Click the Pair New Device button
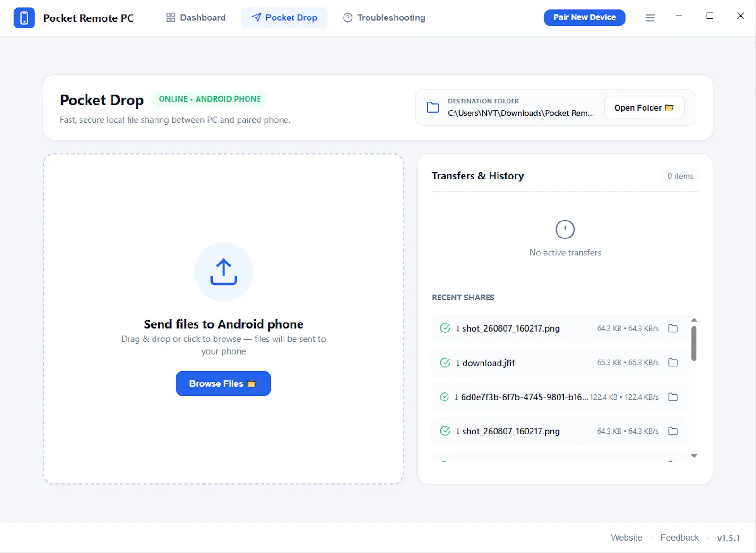 pyautogui.click(x=584, y=17)
